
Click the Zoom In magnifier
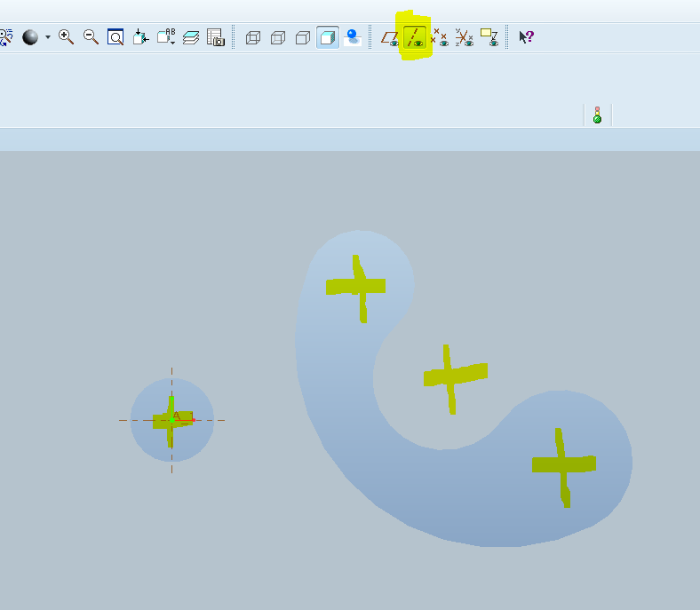click(66, 37)
